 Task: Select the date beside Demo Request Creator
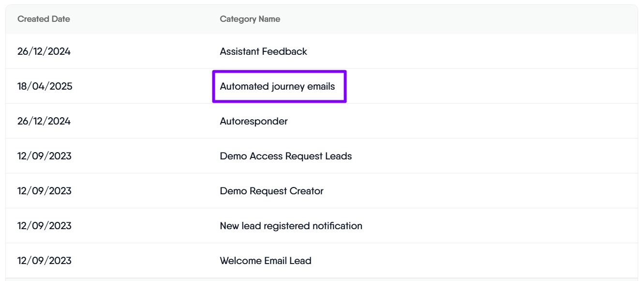44,191
